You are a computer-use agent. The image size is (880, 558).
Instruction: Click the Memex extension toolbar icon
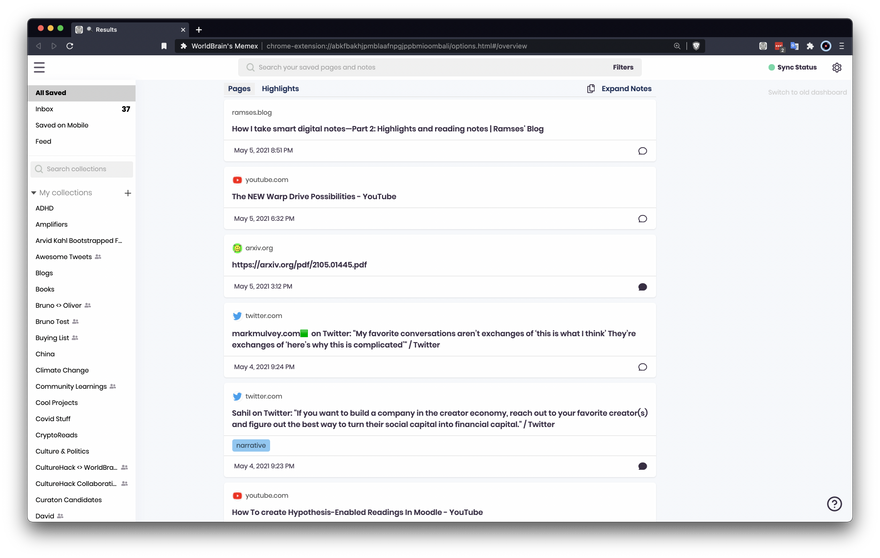(763, 46)
